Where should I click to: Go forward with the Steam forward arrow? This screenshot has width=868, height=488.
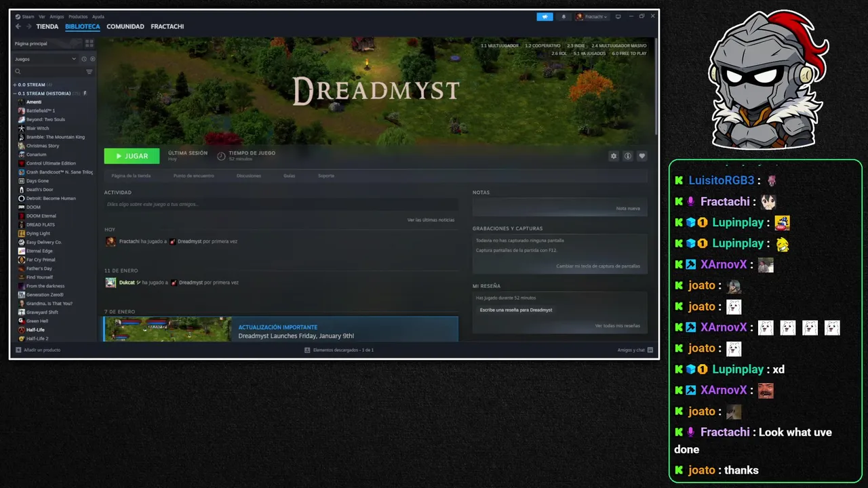(x=28, y=26)
